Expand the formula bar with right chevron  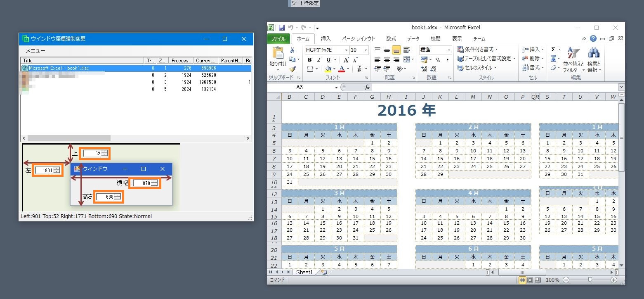pyautogui.click(x=621, y=87)
